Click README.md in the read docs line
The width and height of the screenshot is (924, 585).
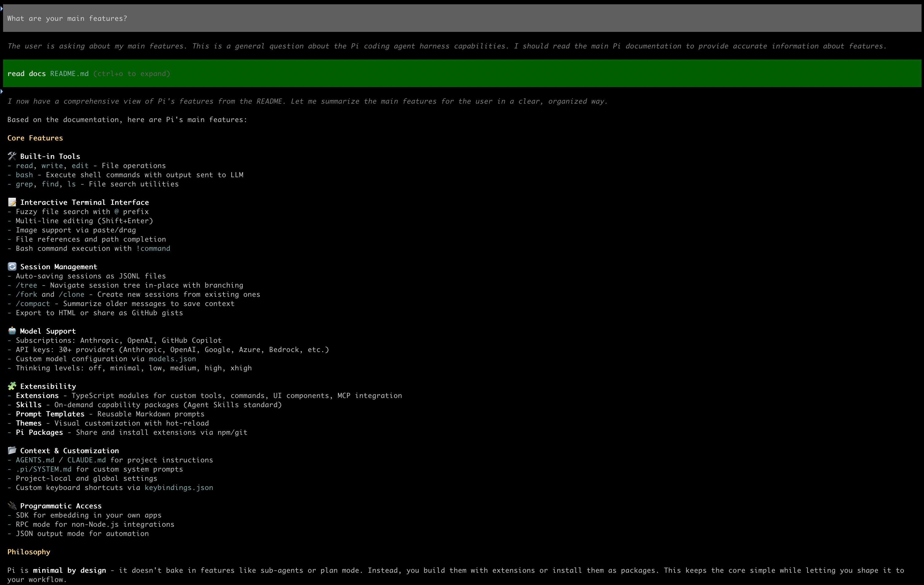70,74
